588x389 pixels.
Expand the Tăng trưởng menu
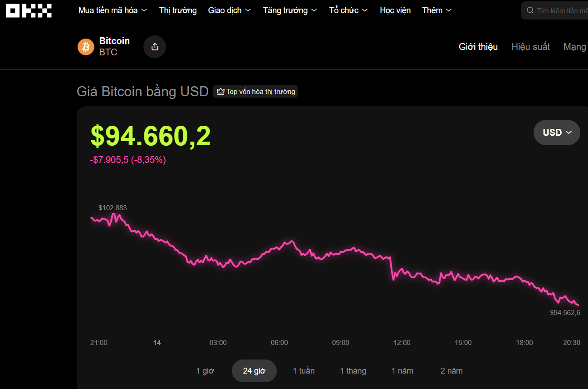(290, 10)
